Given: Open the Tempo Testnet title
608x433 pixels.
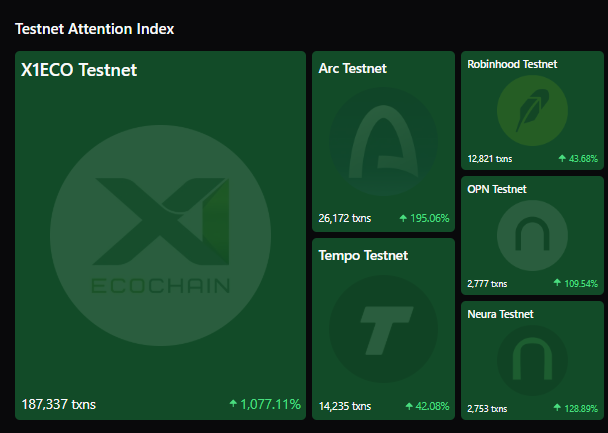Looking at the screenshot, I should coord(363,255).
